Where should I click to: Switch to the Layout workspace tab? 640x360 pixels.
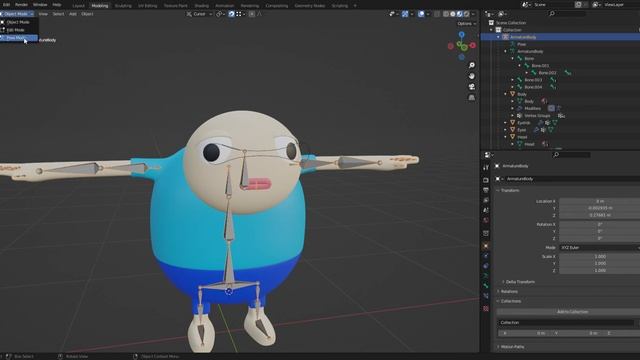click(78, 6)
